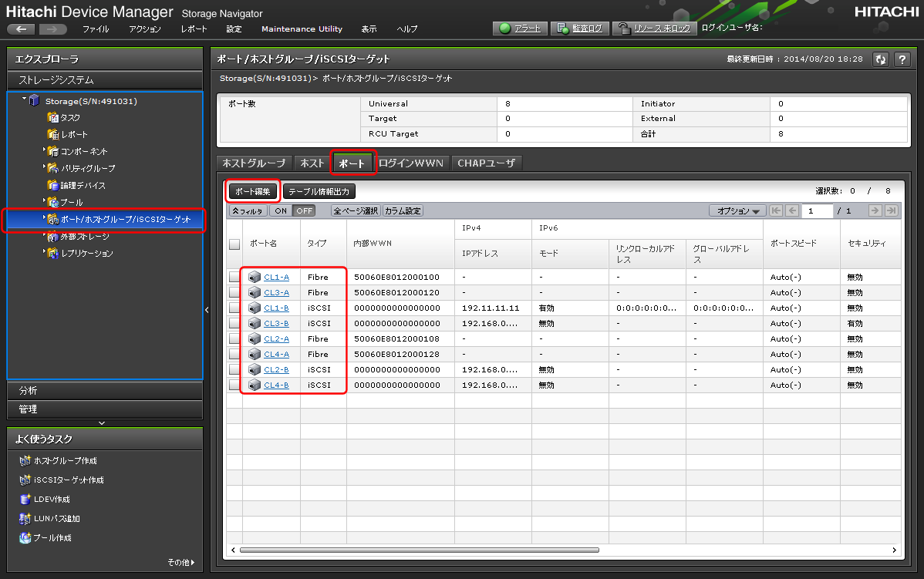Expand その他 in frequent tasks

(x=181, y=563)
